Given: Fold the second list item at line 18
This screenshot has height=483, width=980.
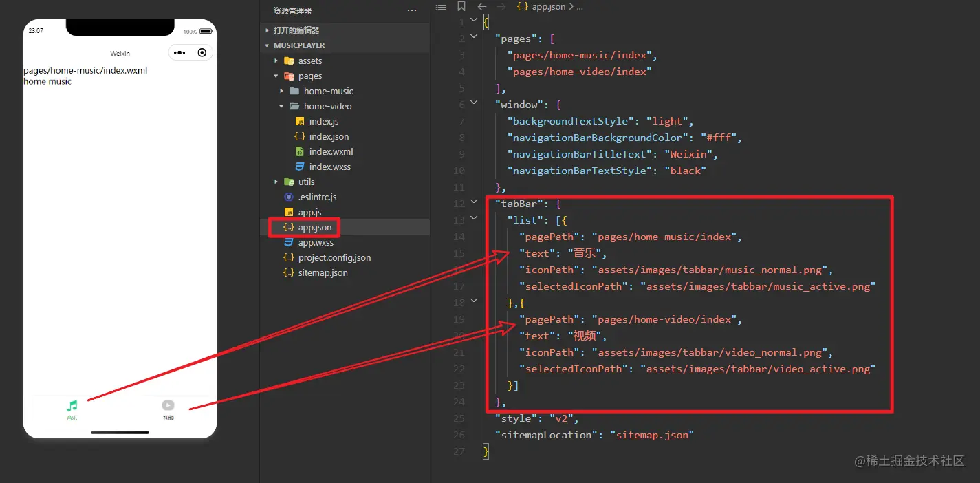Looking at the screenshot, I should 473,300.
